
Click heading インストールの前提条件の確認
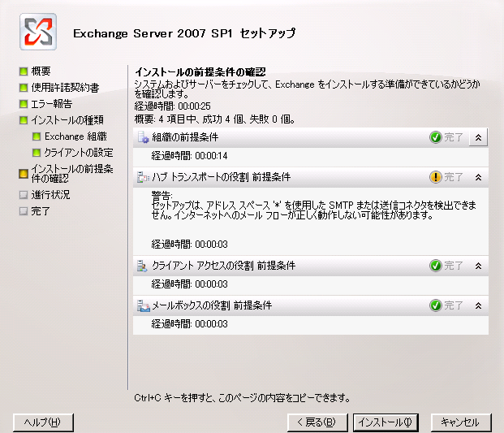200,71
